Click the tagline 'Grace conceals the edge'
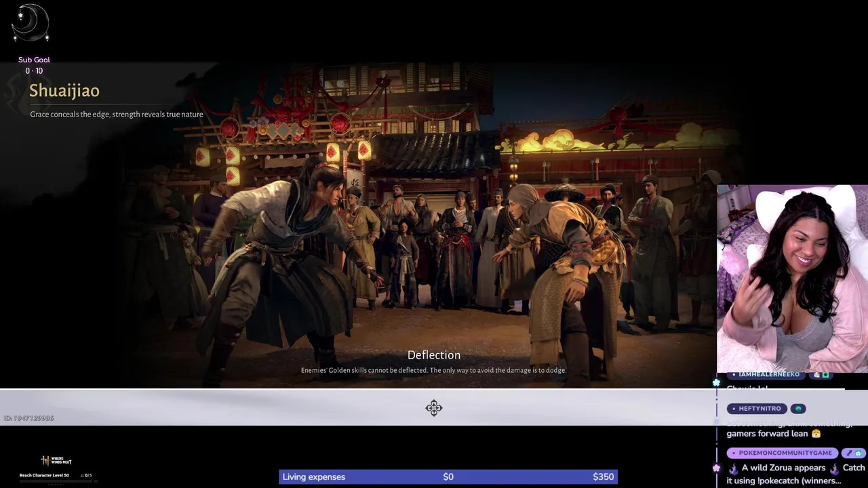The image size is (868, 488). pyautogui.click(x=117, y=115)
